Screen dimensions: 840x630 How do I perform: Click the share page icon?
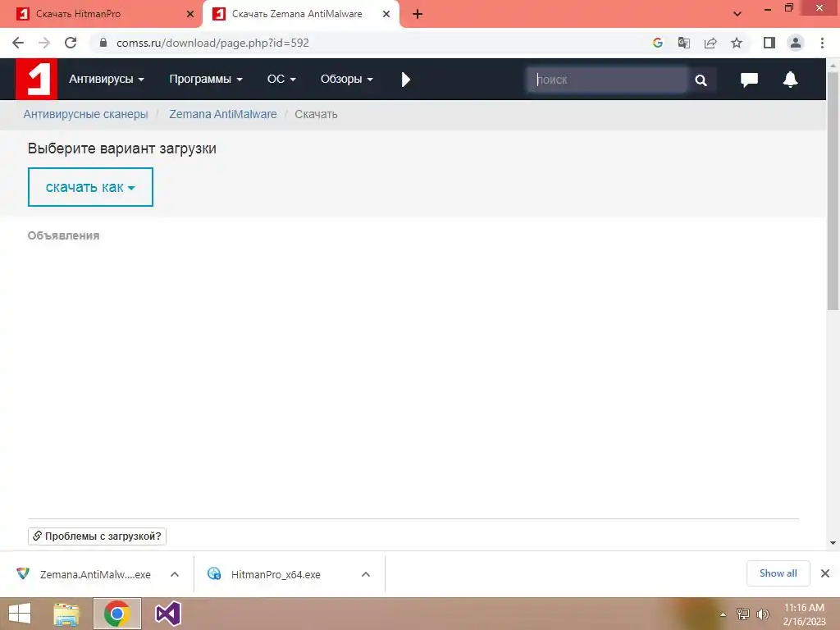(710, 43)
